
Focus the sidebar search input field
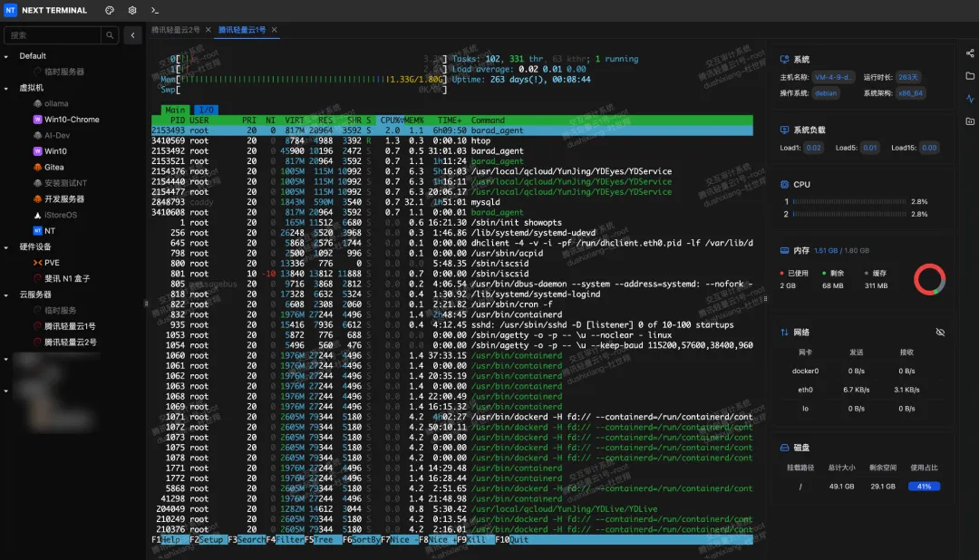53,35
